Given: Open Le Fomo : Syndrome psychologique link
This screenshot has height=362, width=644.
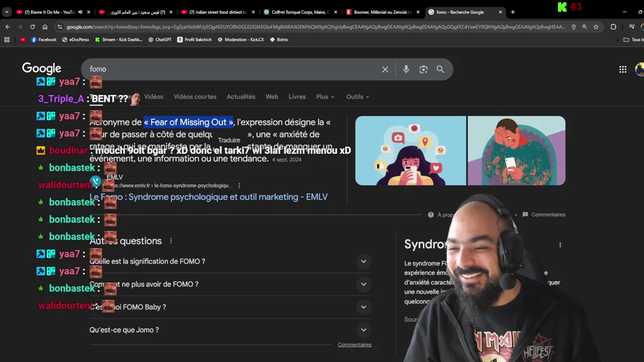Looking at the screenshot, I should tap(208, 197).
